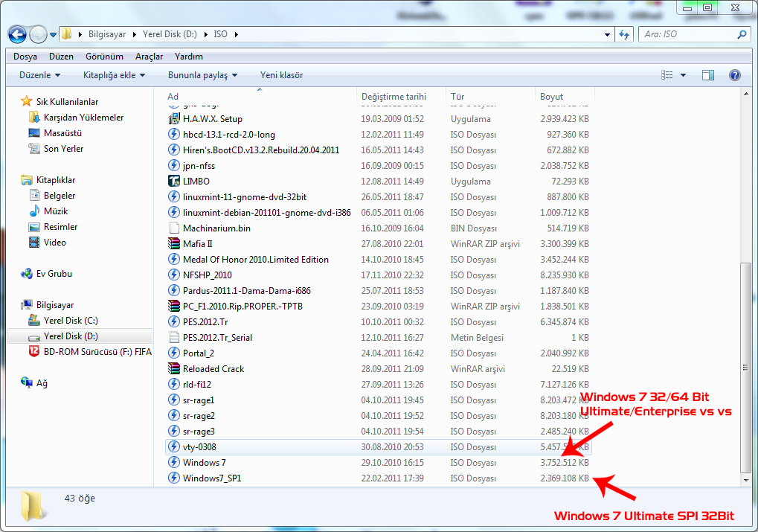Select the Reloaded Crack archive icon
Screen dimensions: 758x532
coord(174,368)
